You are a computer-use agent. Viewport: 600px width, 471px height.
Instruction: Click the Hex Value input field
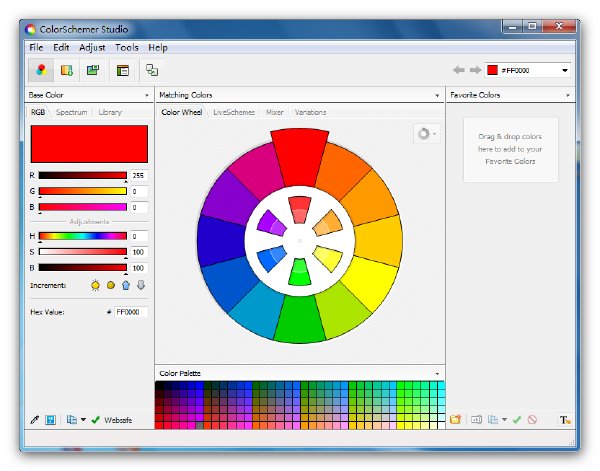[131, 312]
